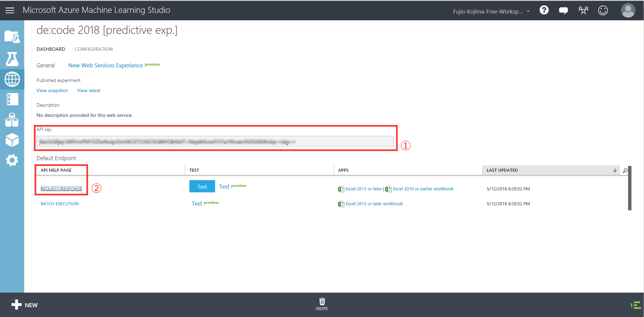Click the APPS column header
This screenshot has height=317, width=644.
pyautogui.click(x=343, y=170)
